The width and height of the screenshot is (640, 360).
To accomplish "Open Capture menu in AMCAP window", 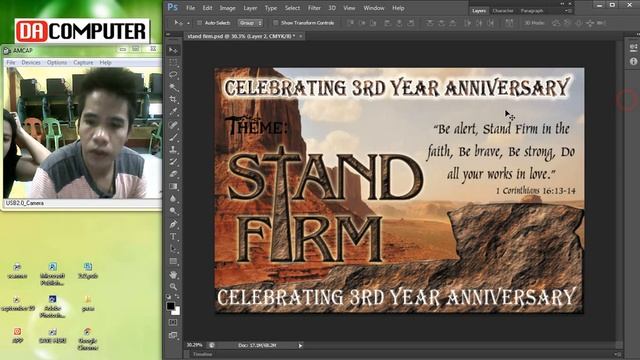I will tap(83, 62).
